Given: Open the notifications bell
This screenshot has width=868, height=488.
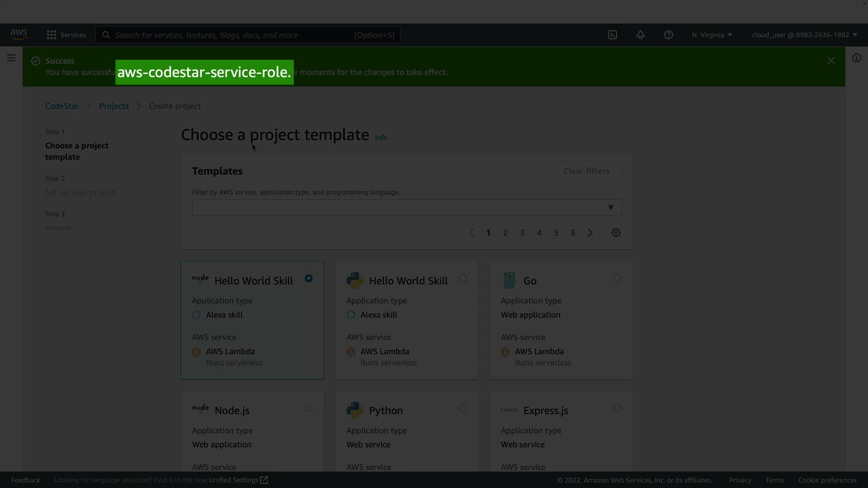Looking at the screenshot, I should coord(641,35).
